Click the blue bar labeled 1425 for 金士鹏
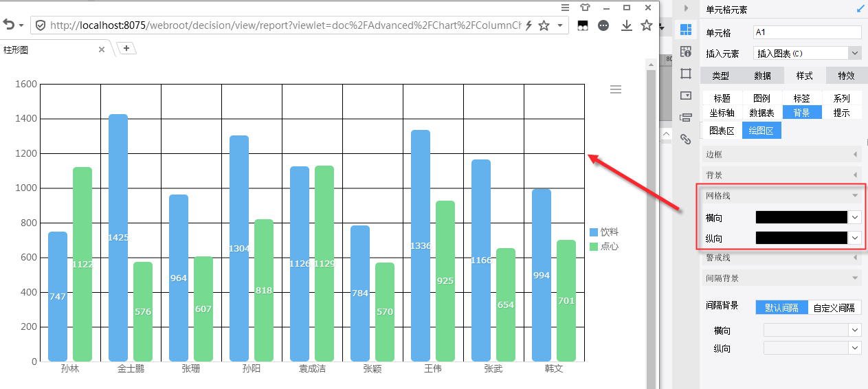Screen dimensions: 868x389 (x=118, y=238)
